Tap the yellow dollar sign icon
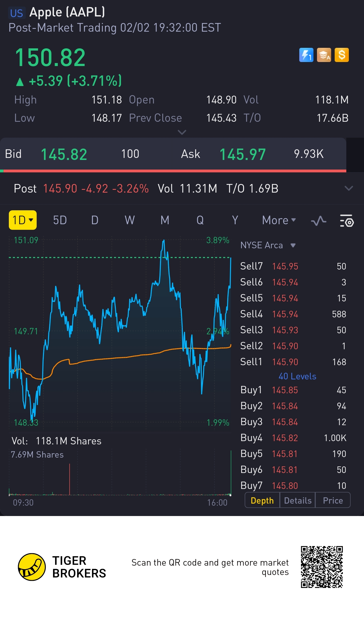Screen dimensions: 364x618 click(342, 55)
